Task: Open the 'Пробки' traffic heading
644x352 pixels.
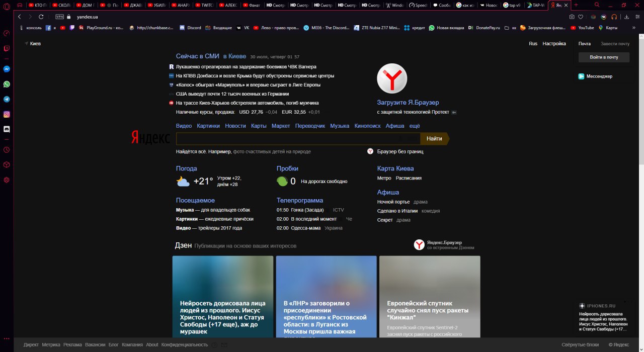Action: (x=287, y=168)
